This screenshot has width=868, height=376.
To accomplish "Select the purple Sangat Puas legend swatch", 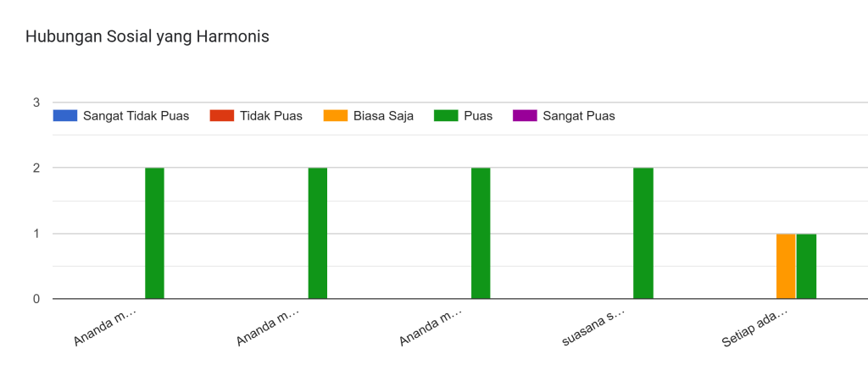I will (525, 116).
